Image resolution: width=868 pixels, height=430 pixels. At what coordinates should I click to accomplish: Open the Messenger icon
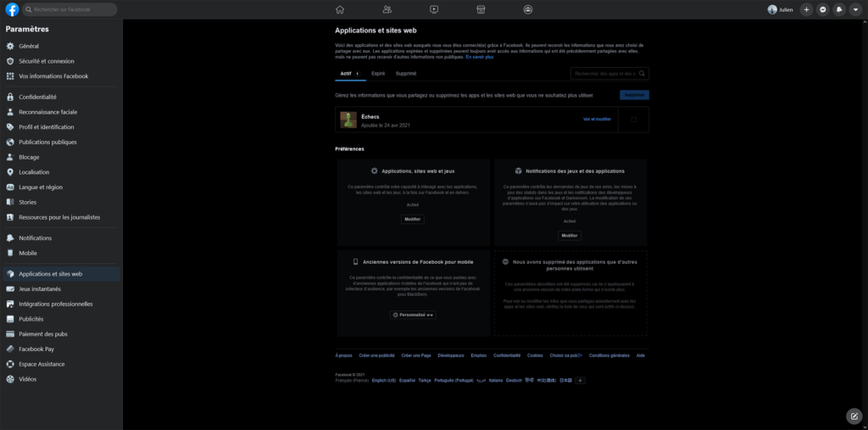[823, 9]
